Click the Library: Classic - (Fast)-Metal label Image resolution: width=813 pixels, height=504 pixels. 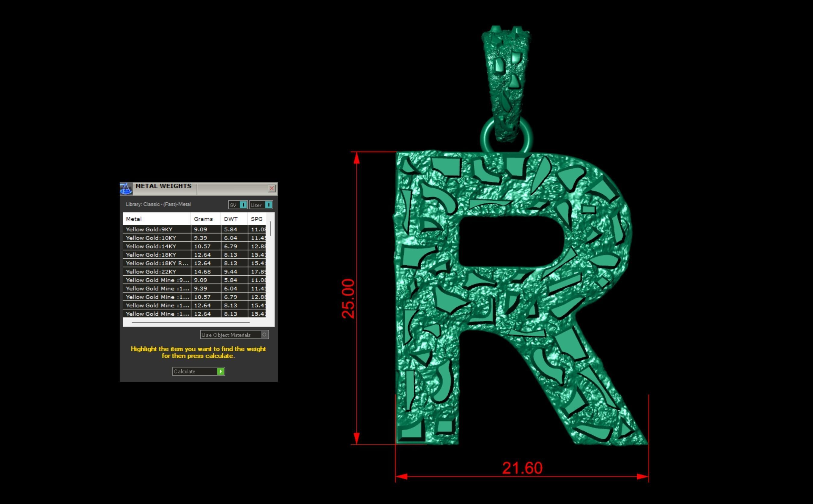click(158, 204)
